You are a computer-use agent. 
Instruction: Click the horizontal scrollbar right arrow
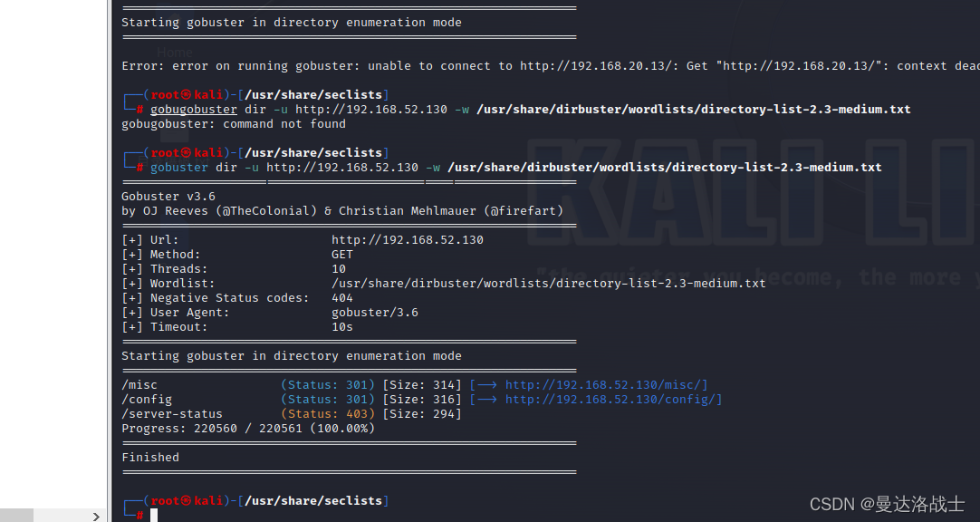(96, 517)
